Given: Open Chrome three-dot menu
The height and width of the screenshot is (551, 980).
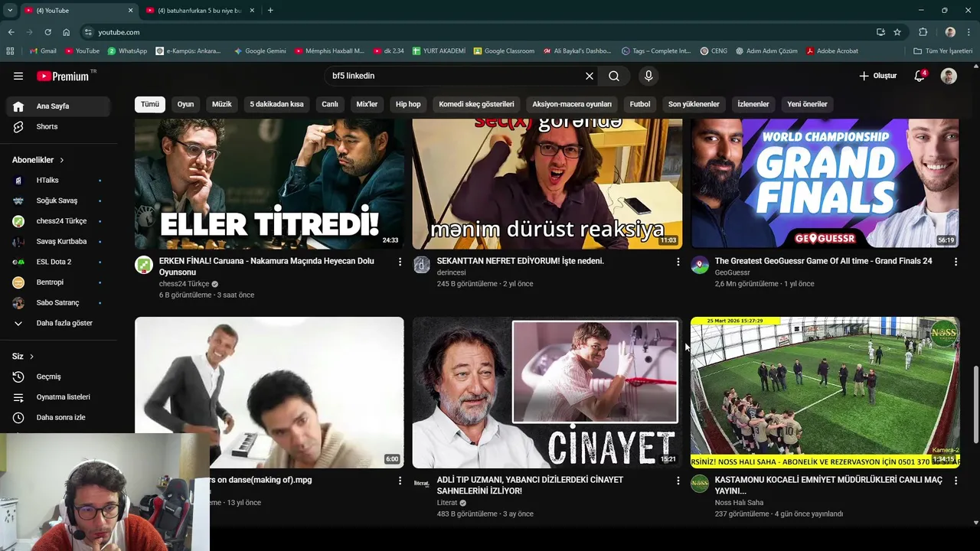Looking at the screenshot, I should pos(969,32).
